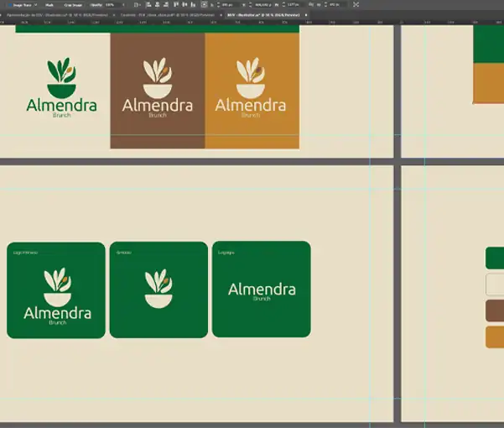Select the orange rectangle at top right artboard
This screenshot has width=504, height=428.
489,83
